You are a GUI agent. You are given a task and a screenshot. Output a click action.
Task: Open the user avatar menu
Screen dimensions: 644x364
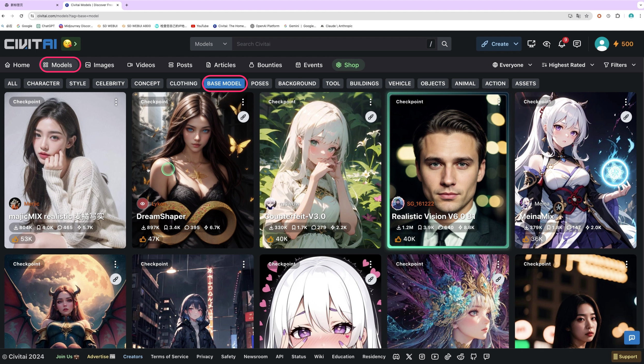(602, 44)
